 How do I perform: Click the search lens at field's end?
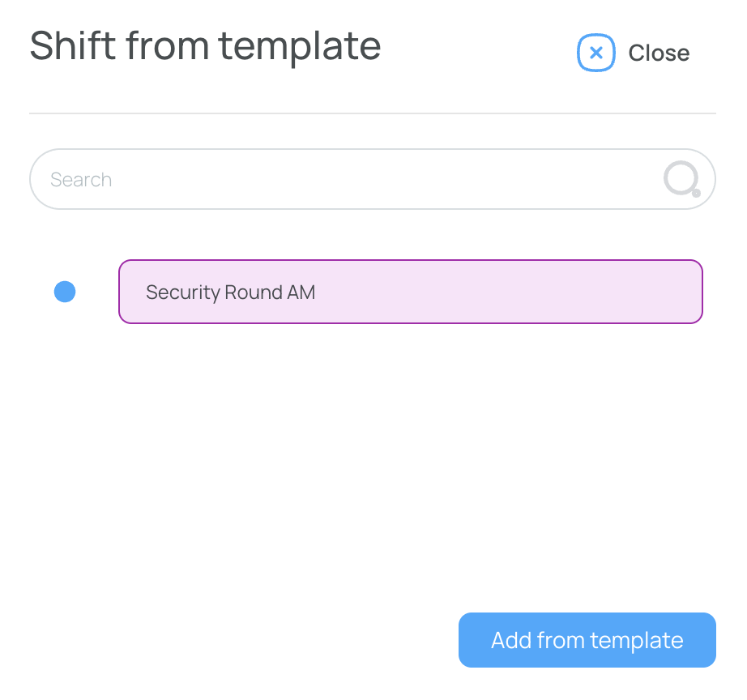point(681,179)
